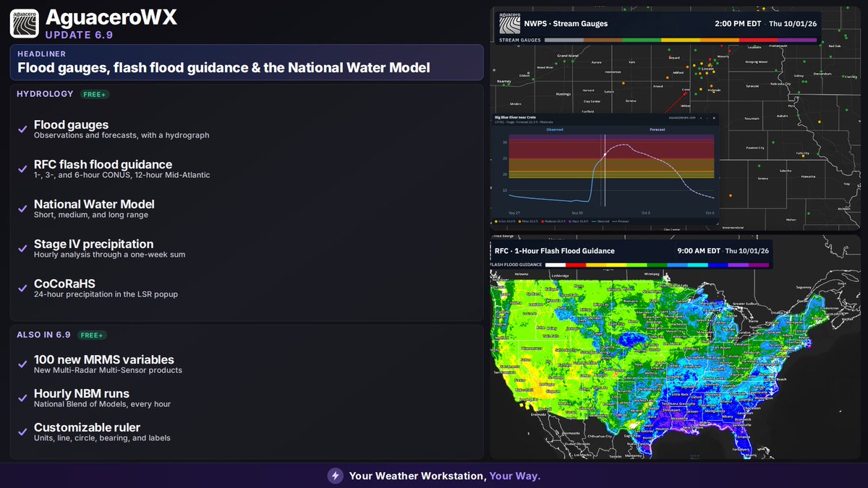Image resolution: width=868 pixels, height=488 pixels.
Task: Open the Stream Gauges Nebraska map image
Action: click(676, 118)
